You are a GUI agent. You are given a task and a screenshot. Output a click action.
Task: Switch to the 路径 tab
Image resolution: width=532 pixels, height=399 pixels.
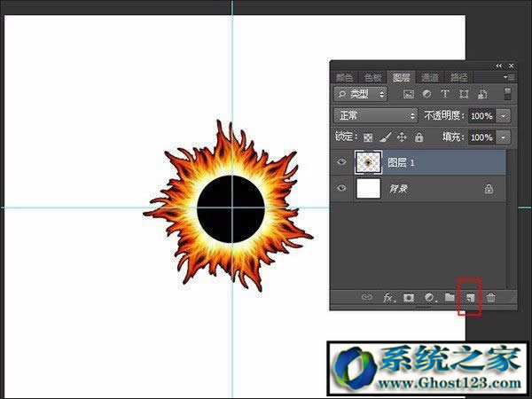click(458, 77)
